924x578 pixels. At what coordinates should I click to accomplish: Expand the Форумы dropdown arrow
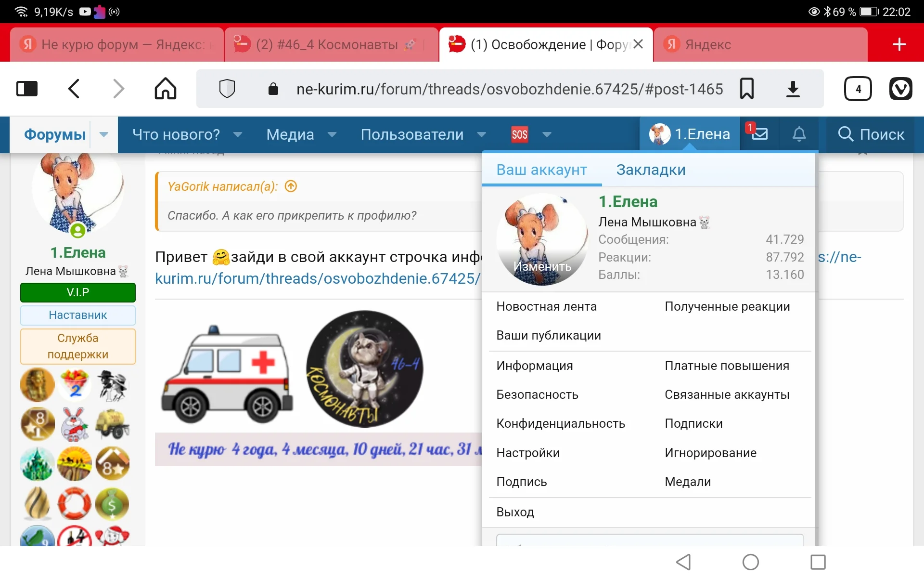(103, 135)
